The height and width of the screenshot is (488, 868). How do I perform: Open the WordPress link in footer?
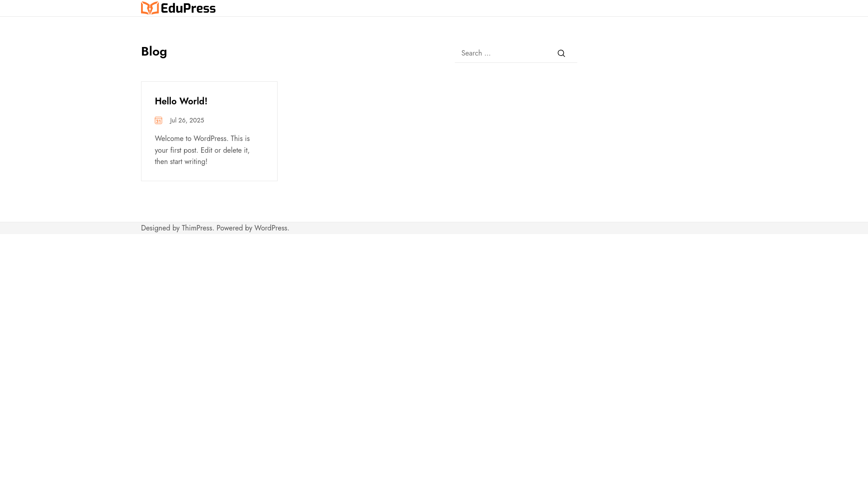point(271,228)
